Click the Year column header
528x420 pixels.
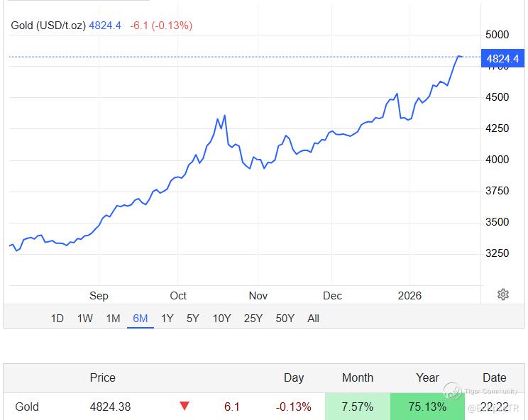(x=427, y=378)
